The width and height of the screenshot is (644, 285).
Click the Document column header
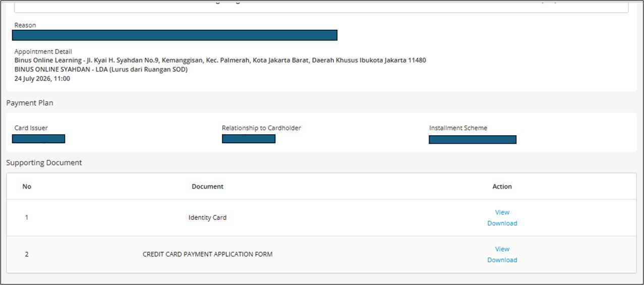pos(207,187)
